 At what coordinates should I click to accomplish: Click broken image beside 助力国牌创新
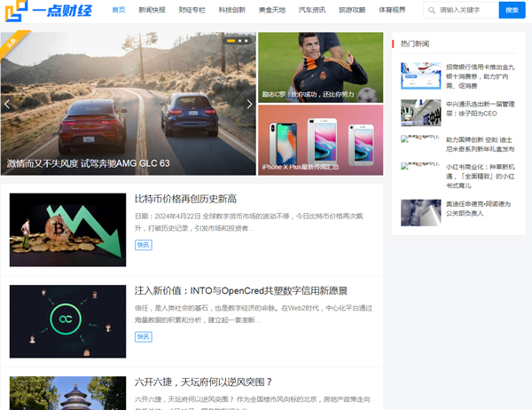pyautogui.click(x=420, y=138)
